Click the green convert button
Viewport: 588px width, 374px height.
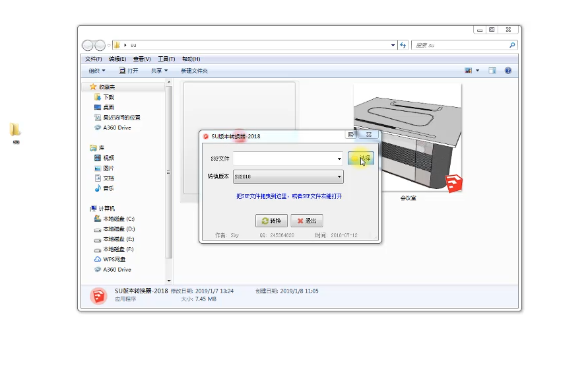click(271, 221)
